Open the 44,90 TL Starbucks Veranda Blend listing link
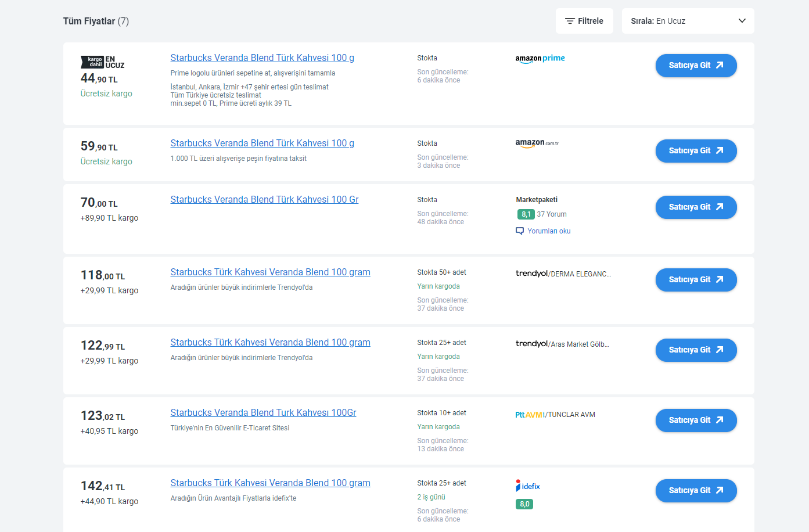This screenshot has height=532, width=809. (262, 58)
